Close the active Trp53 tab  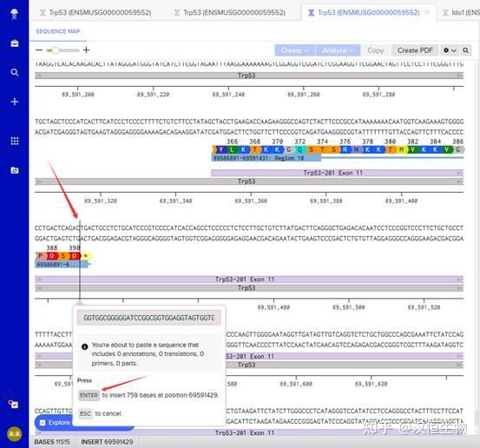click(x=427, y=12)
